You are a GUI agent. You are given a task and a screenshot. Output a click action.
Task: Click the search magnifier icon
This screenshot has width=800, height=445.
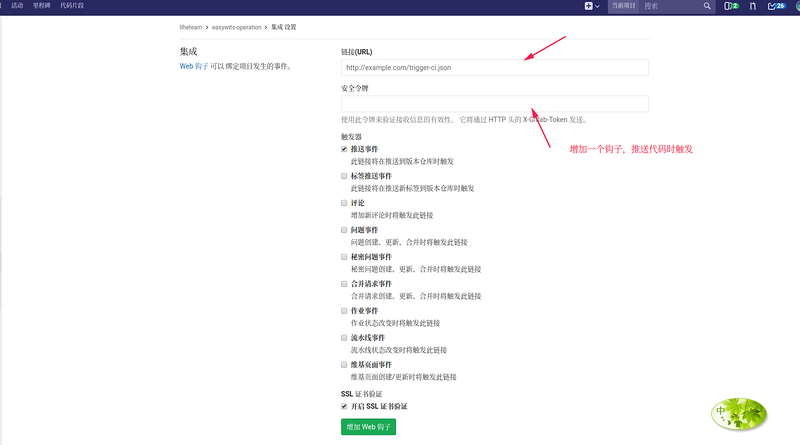(707, 6)
